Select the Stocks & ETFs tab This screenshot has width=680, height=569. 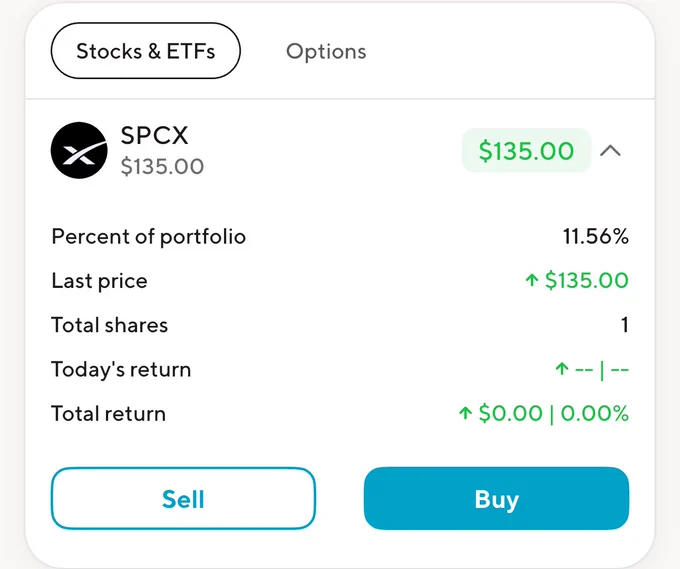[146, 51]
